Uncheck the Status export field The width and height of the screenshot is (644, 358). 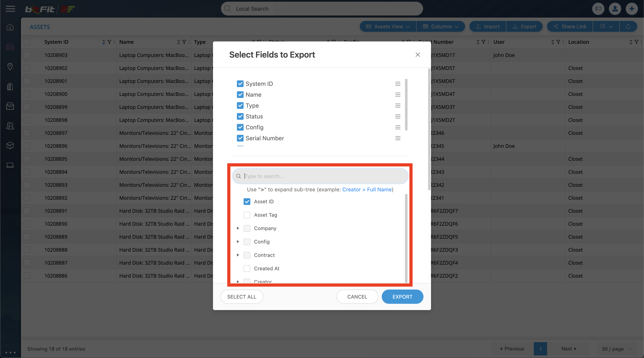point(240,117)
